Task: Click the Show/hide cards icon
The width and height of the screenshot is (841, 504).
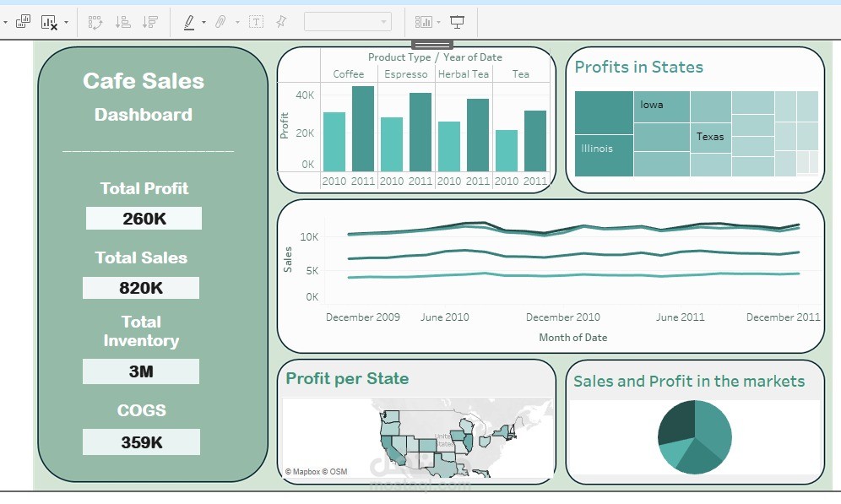Action: coord(423,22)
